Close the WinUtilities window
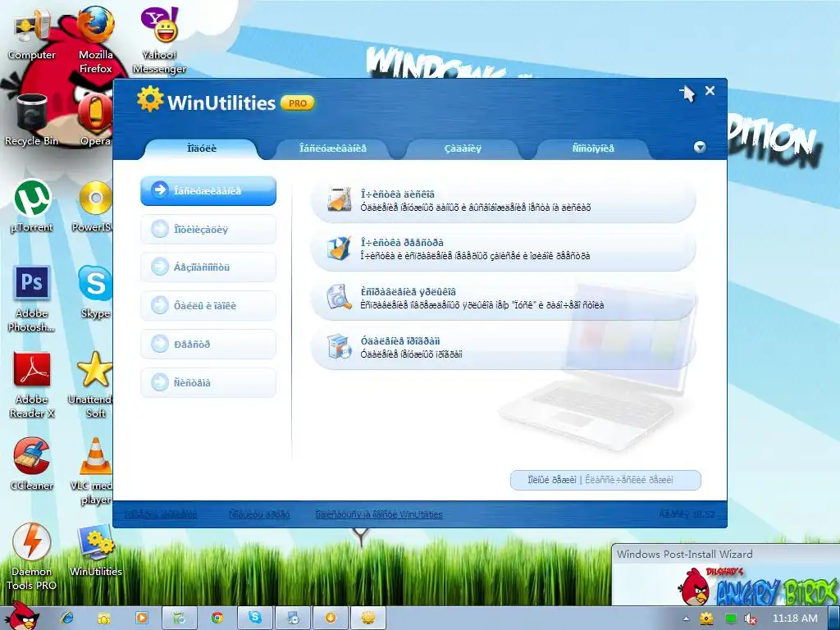 pos(710,90)
